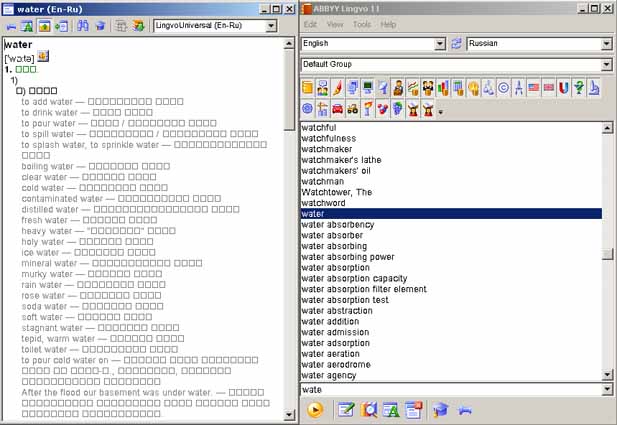Click the pin icon in the card window toolbar
Image resolution: width=617 pixels, height=425 pixels.
[11, 27]
